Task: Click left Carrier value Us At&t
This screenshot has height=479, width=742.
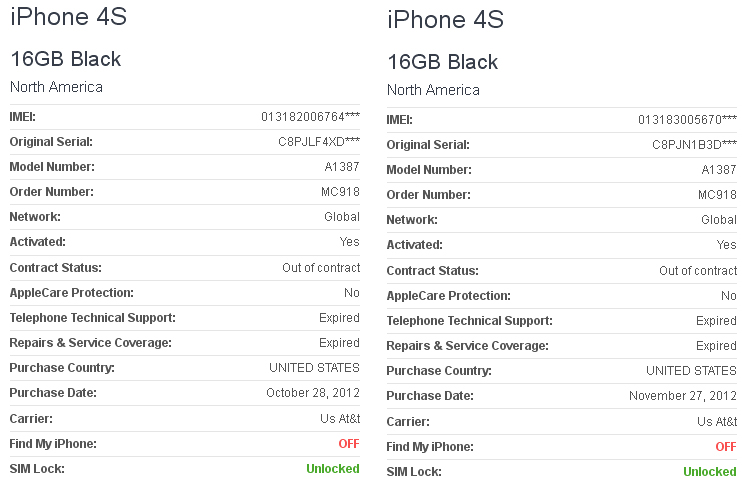Action: click(x=340, y=419)
